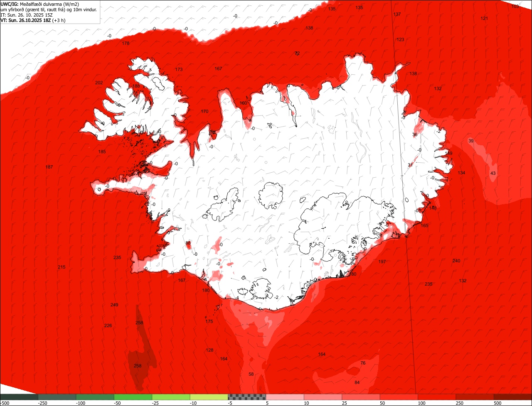532x406 pixels.
Task: Click the '(+3 h)' forecast offset text
Action: [59, 20]
